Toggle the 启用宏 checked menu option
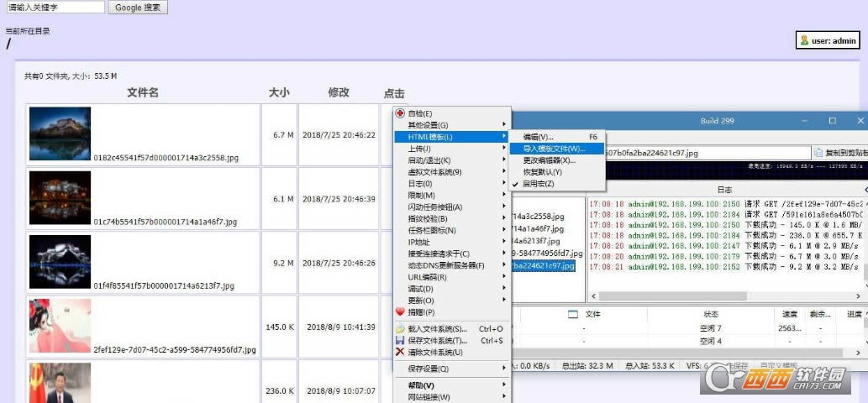The width and height of the screenshot is (868, 403). coord(538,183)
